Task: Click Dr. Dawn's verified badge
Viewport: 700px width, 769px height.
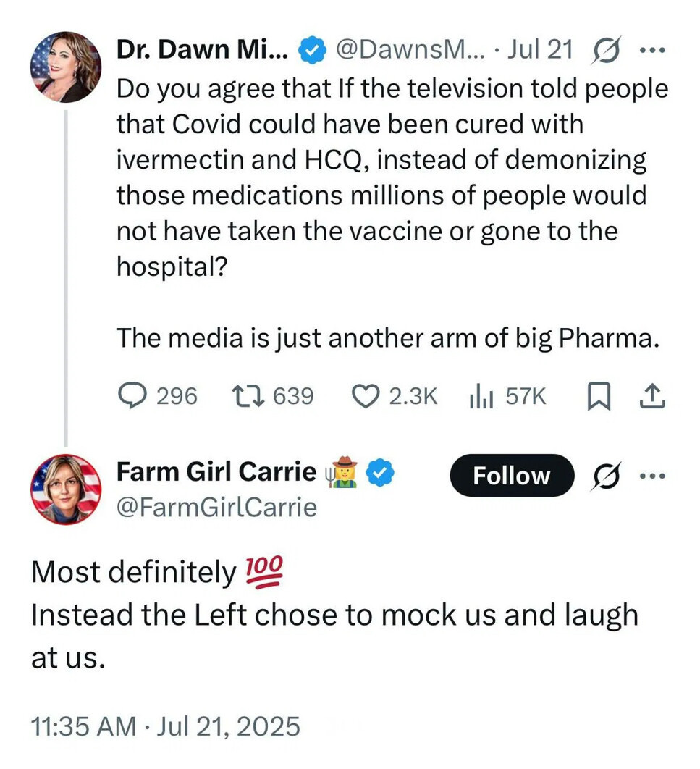Action: [x=312, y=51]
